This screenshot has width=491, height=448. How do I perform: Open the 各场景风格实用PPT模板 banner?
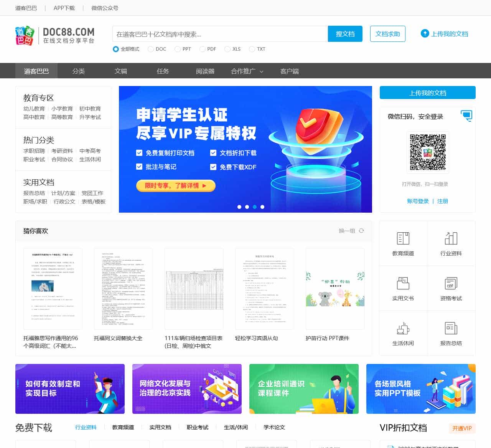421,389
